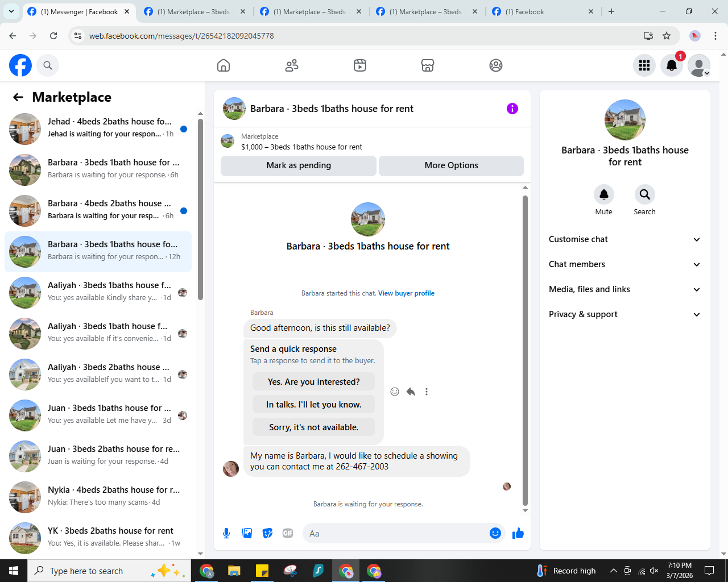Open the Facebook search magnifier icon
Image resolution: width=728 pixels, height=582 pixels.
pos(48,65)
